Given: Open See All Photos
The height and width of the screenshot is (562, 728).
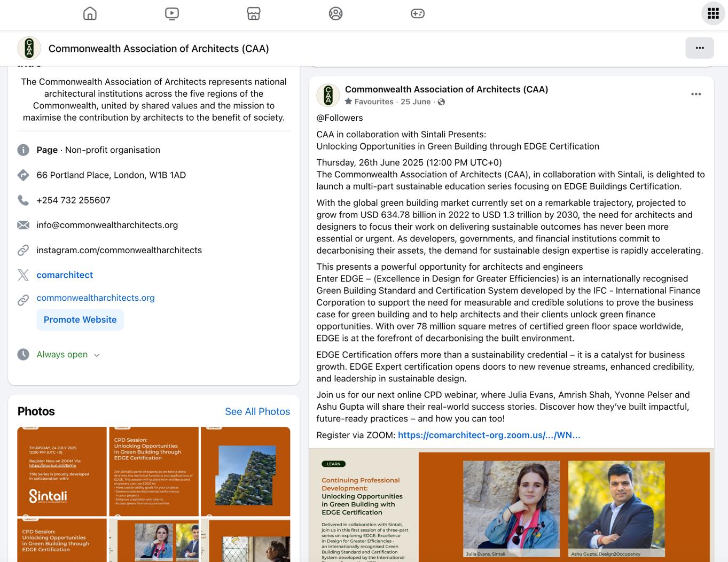Looking at the screenshot, I should pos(257,411).
